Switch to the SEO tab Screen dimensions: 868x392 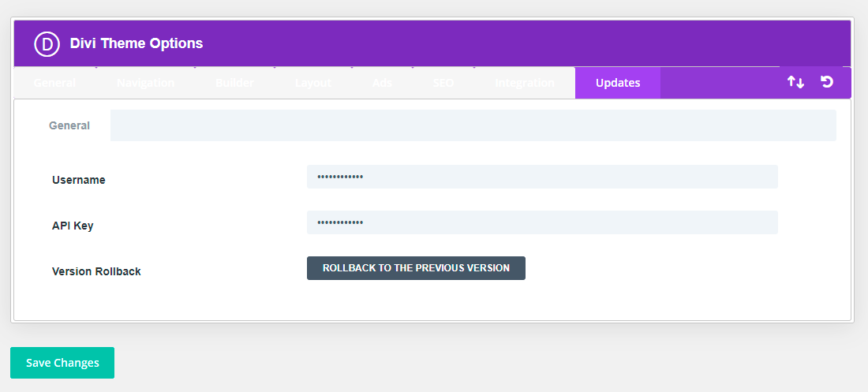pos(443,83)
